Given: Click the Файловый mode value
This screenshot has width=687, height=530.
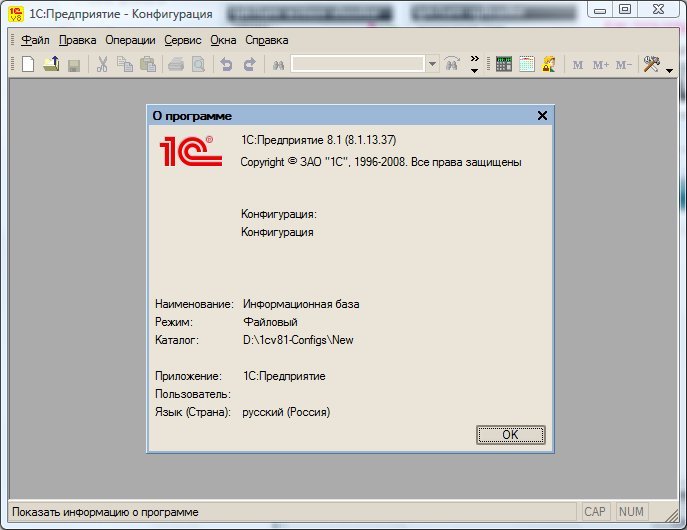Looking at the screenshot, I should (x=270, y=322).
